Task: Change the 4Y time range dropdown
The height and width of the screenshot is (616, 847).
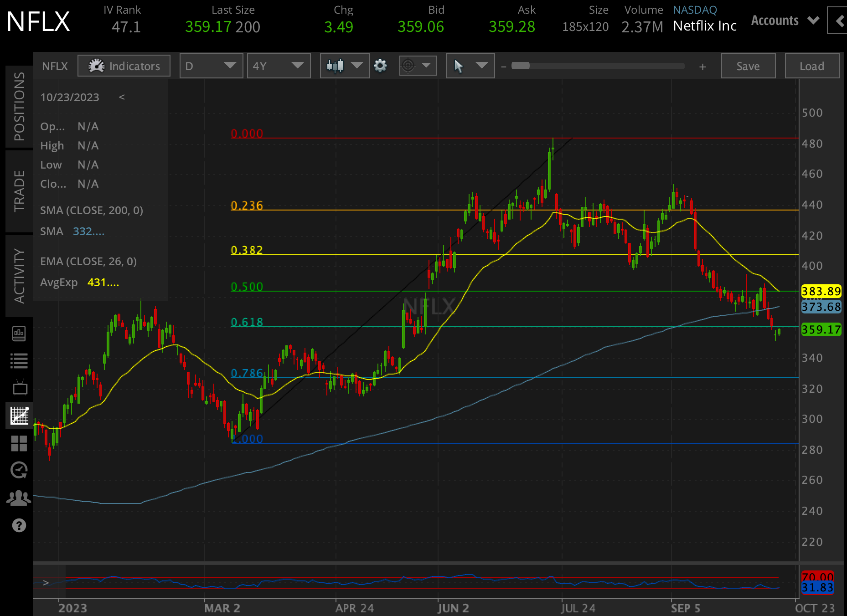Action: (x=279, y=66)
